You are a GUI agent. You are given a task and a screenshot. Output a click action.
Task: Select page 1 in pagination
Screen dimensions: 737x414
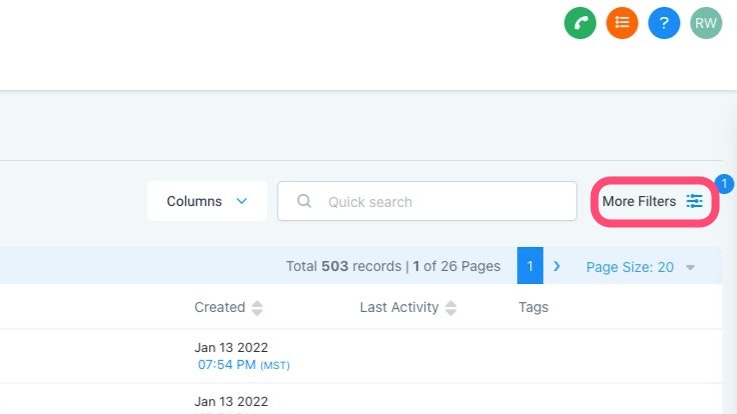[530, 266]
